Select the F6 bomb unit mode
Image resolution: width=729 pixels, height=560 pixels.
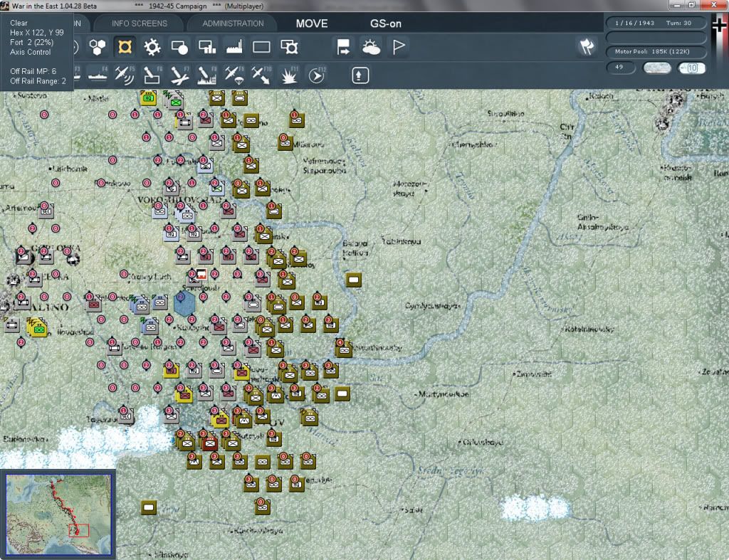(x=152, y=75)
